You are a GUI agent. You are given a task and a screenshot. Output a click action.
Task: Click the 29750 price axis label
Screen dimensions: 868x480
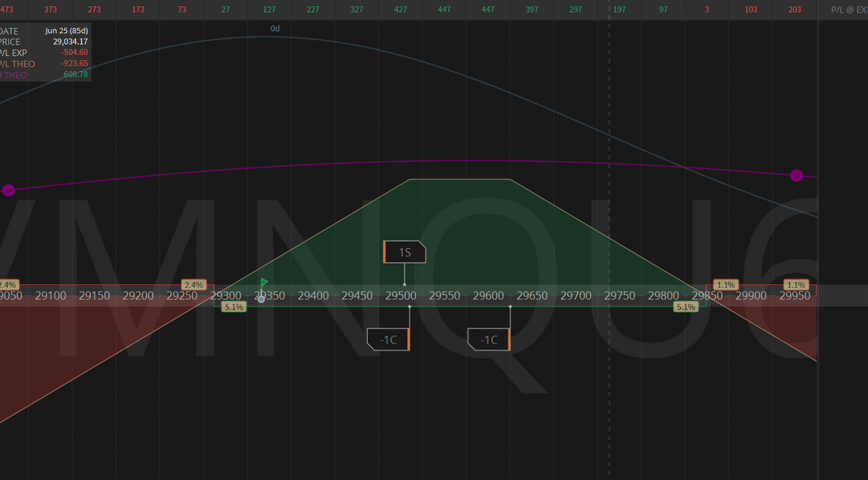tap(619, 295)
